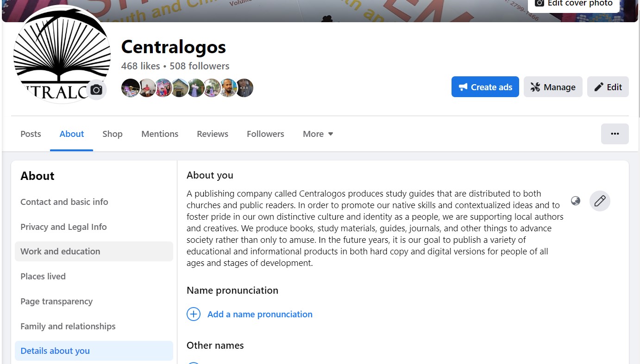This screenshot has width=640, height=364.
Task: Click the Edit cover photo button
Action: click(x=573, y=4)
